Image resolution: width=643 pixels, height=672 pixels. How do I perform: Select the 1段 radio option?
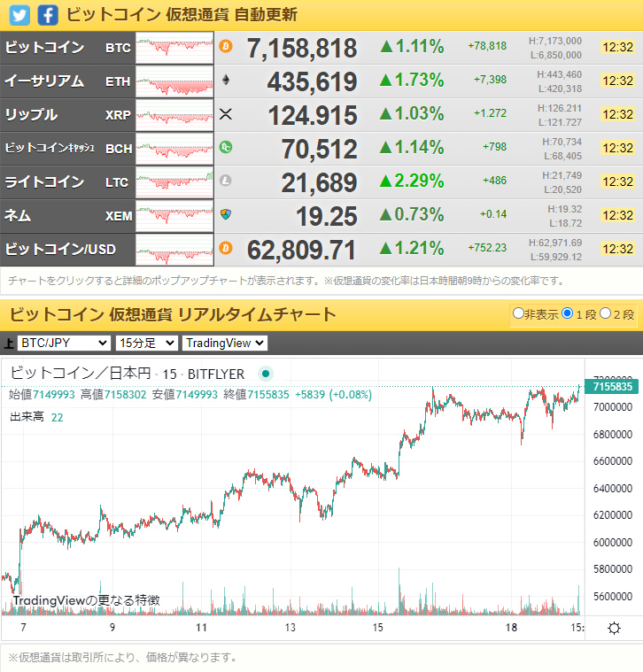point(567,313)
